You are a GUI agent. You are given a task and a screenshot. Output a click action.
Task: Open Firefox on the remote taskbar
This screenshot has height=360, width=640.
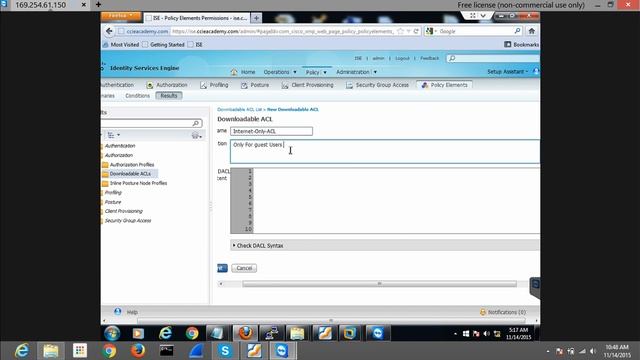[245, 333]
